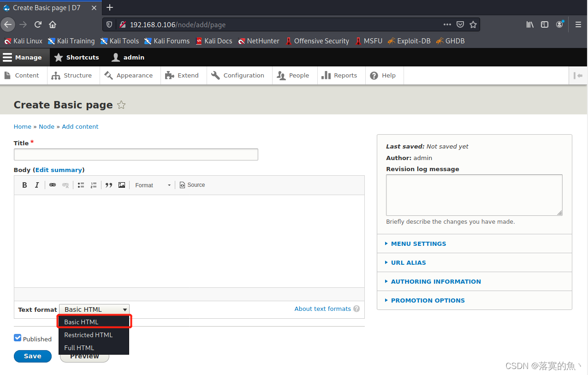
Task: Click the Revision log message textarea
Action: click(474, 195)
